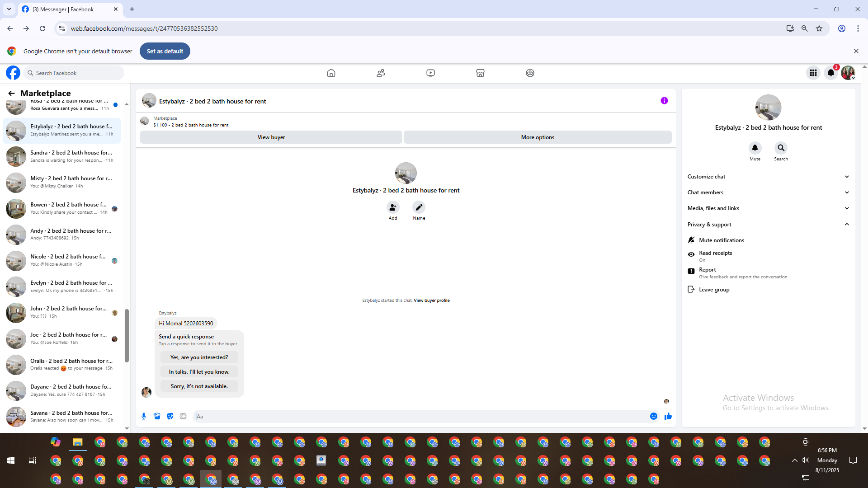Click the message input field
This screenshot has height=488, width=868.
pos(420,416)
